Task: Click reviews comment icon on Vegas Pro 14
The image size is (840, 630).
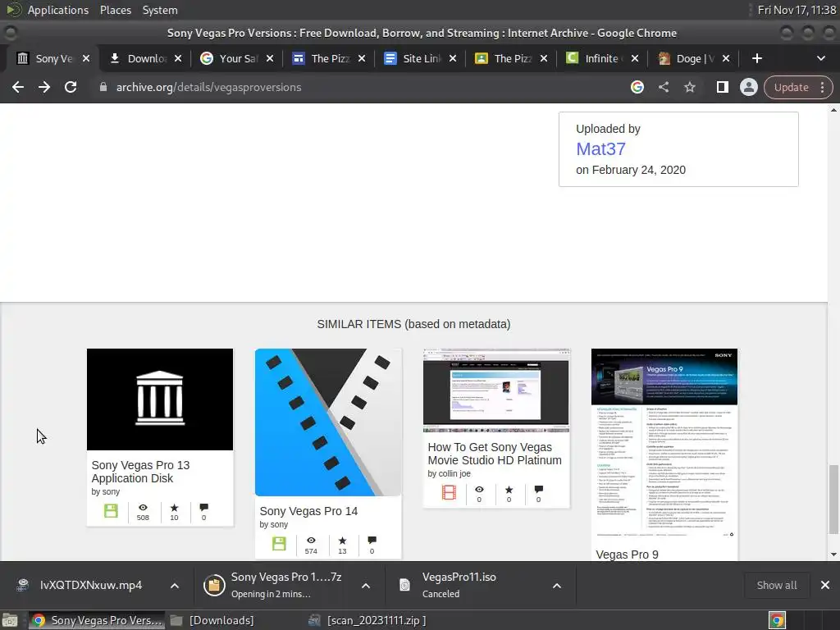Action: (x=372, y=540)
